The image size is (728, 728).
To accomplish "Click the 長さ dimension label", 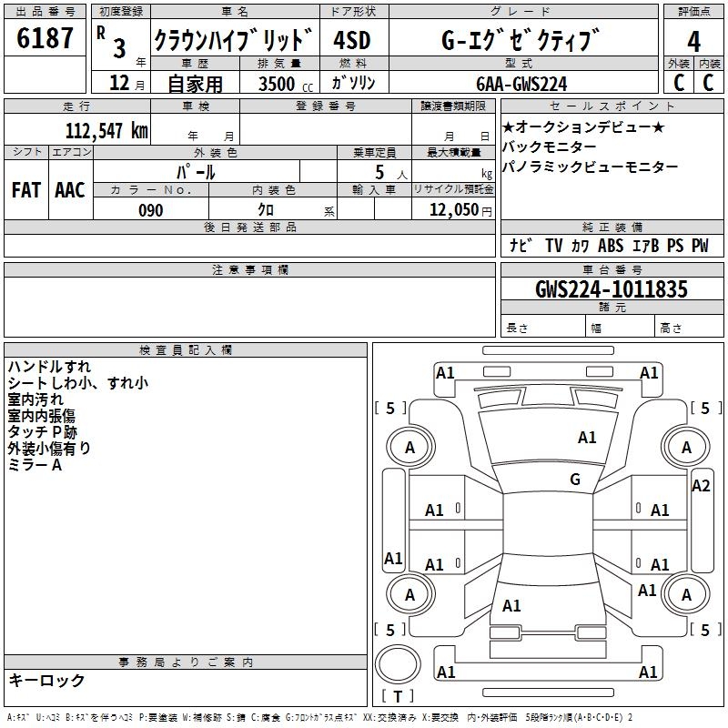I will 517,328.
